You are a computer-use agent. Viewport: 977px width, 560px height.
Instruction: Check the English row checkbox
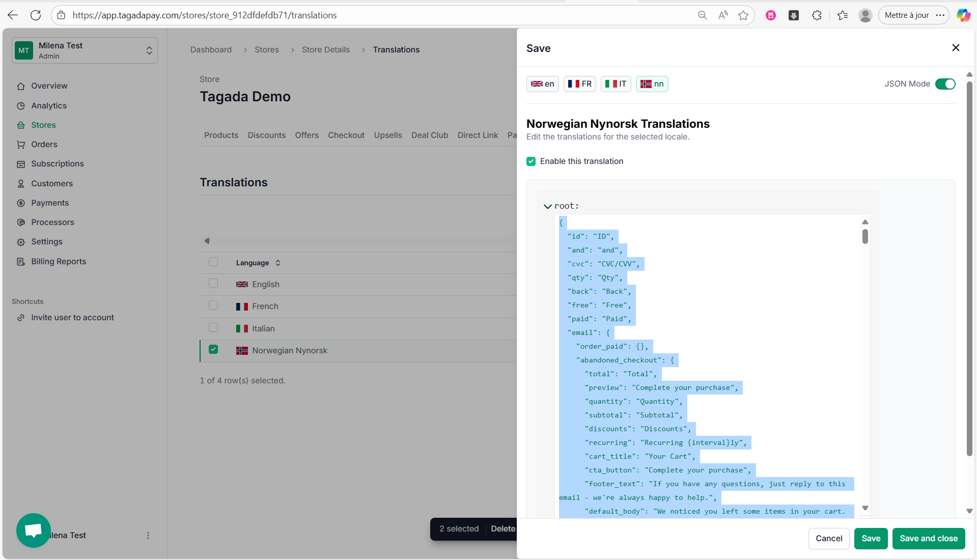tap(213, 284)
